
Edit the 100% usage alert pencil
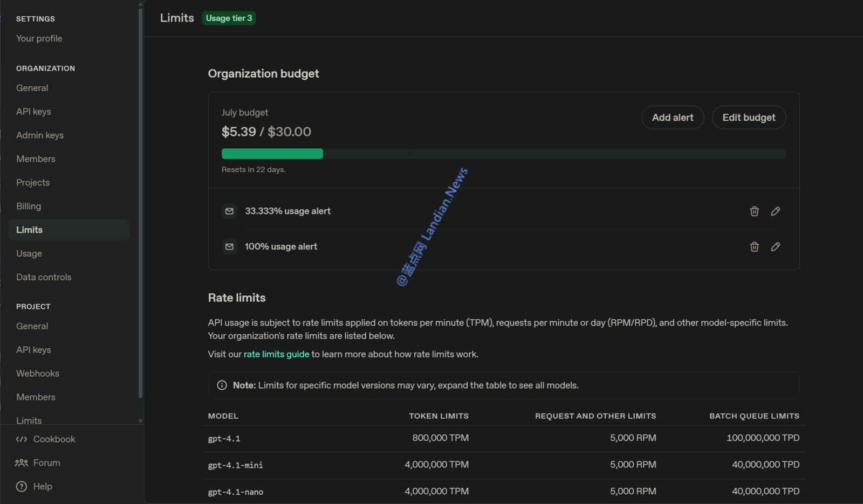coord(775,247)
